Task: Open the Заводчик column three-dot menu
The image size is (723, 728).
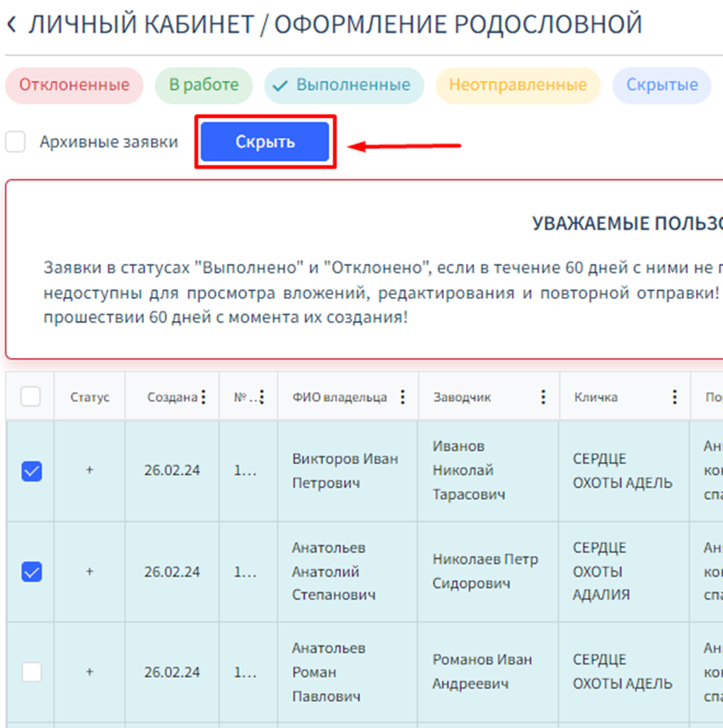Action: coord(543,397)
